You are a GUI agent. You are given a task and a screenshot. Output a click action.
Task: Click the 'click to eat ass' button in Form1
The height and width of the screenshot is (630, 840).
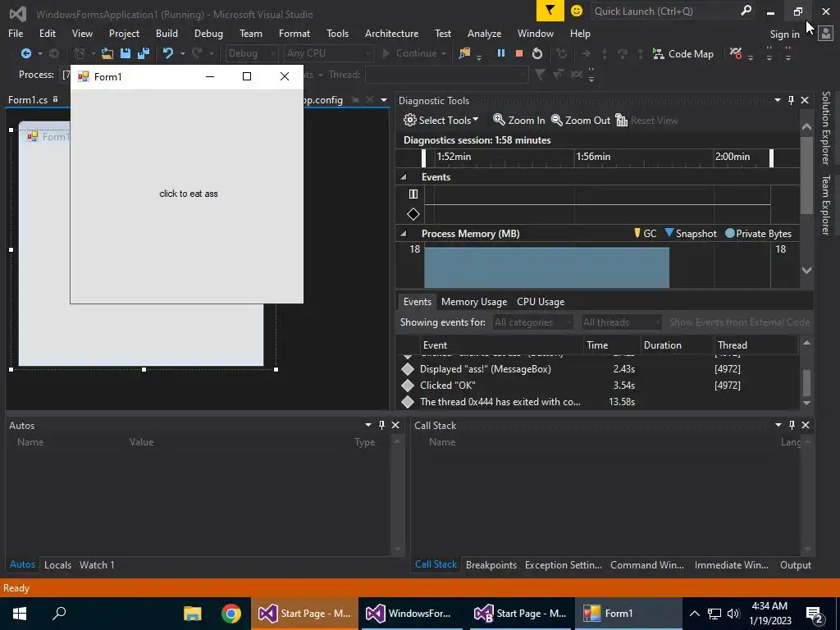coord(189,194)
